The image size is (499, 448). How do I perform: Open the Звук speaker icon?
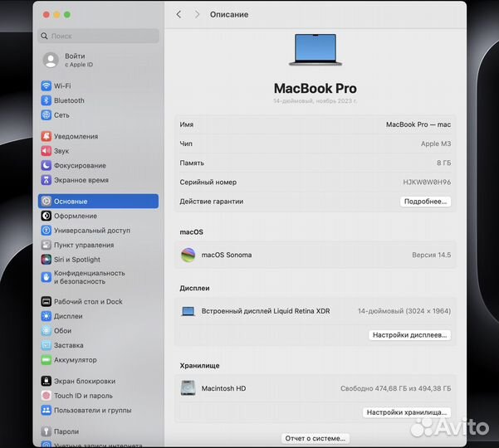[46, 151]
